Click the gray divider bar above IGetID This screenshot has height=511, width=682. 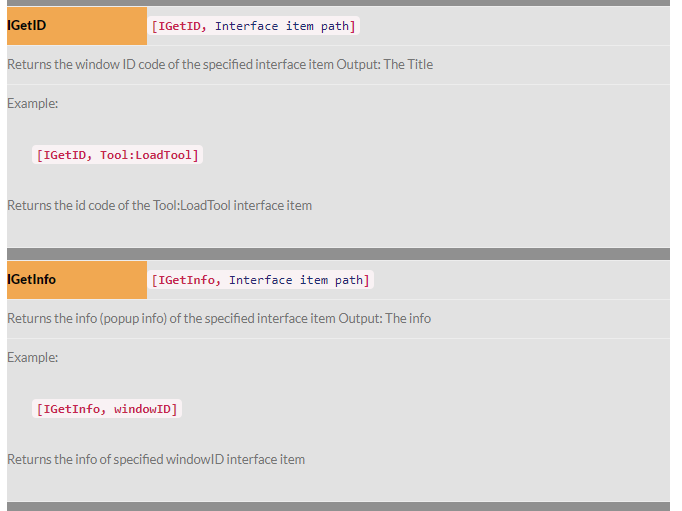coord(338,3)
